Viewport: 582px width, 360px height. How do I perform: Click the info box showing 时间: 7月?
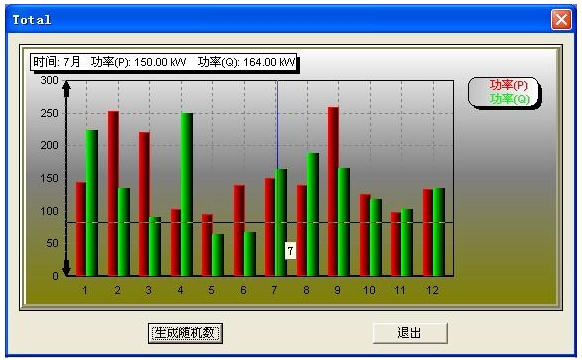point(164,62)
